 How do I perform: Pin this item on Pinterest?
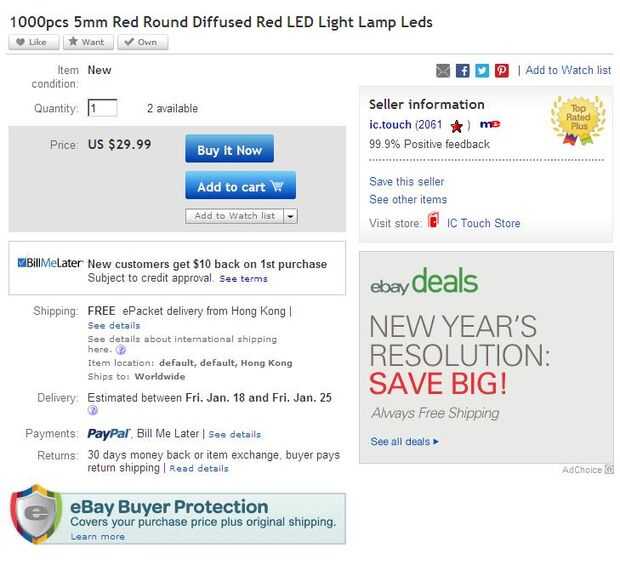point(502,70)
